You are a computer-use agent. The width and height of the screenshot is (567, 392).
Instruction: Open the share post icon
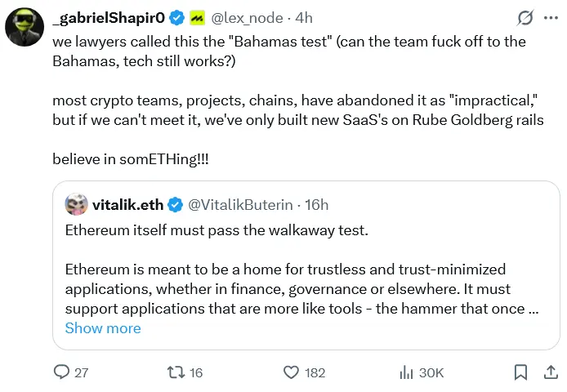(551, 372)
